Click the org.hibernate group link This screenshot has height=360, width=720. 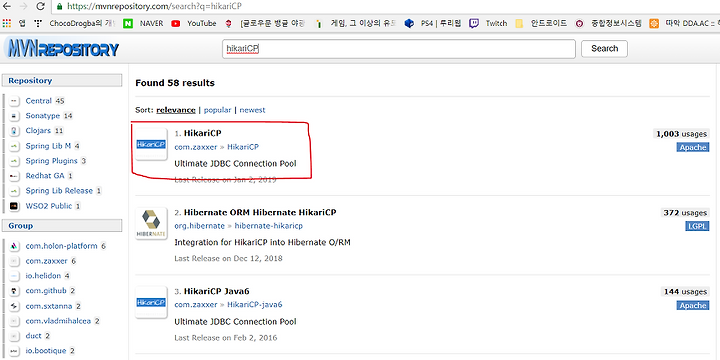click(x=200, y=226)
